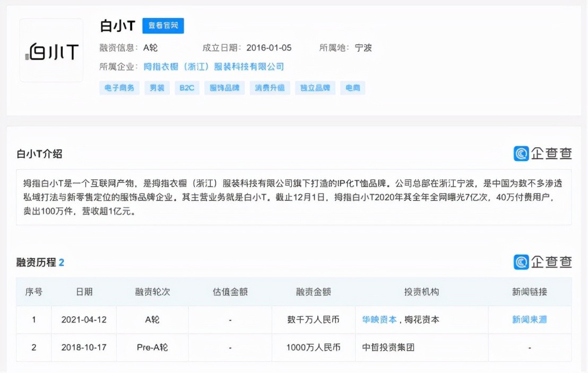Click the 消费升级 tag

click(x=270, y=88)
